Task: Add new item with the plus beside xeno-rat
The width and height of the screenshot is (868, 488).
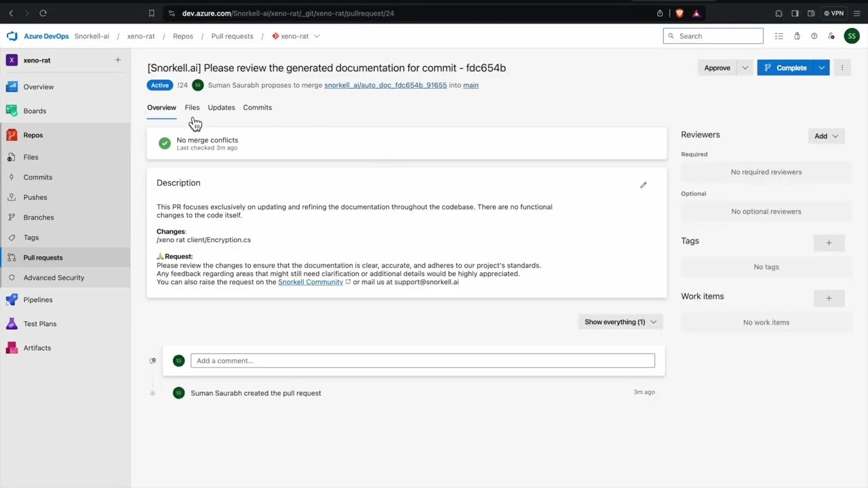Action: 117,60
